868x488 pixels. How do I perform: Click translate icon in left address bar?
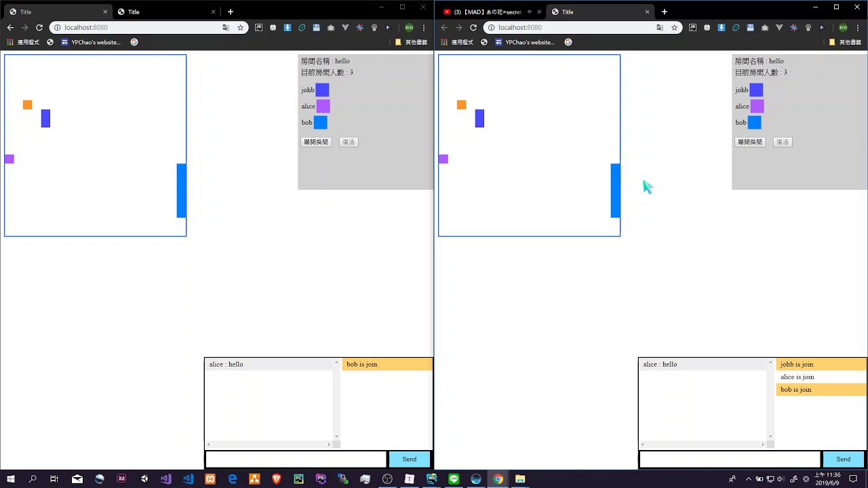click(226, 28)
